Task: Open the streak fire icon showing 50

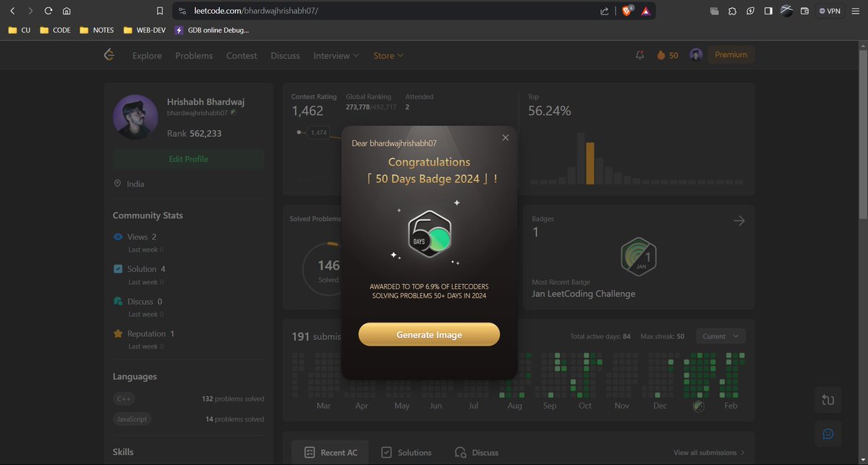Action: pos(667,55)
